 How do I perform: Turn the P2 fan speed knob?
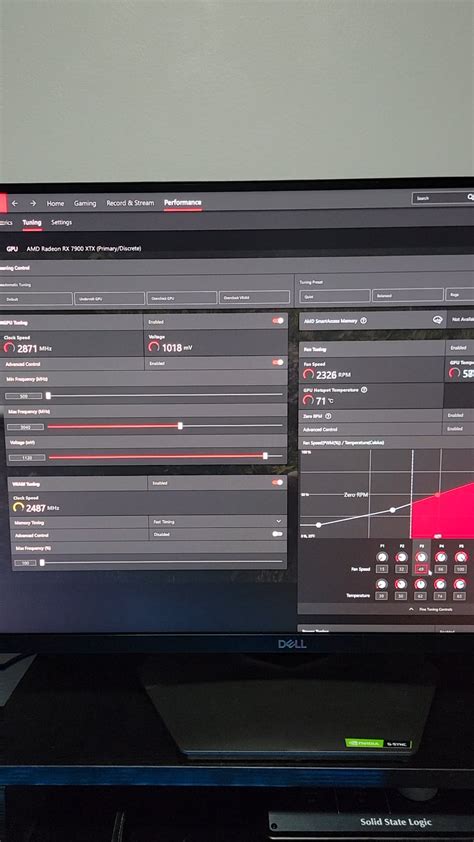tap(402, 557)
